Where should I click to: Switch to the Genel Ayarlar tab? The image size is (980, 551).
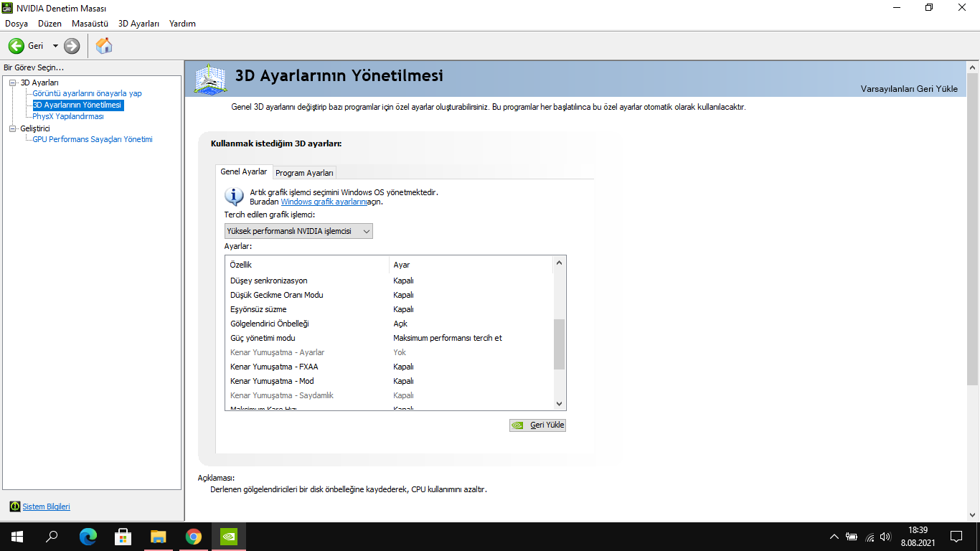click(x=244, y=172)
